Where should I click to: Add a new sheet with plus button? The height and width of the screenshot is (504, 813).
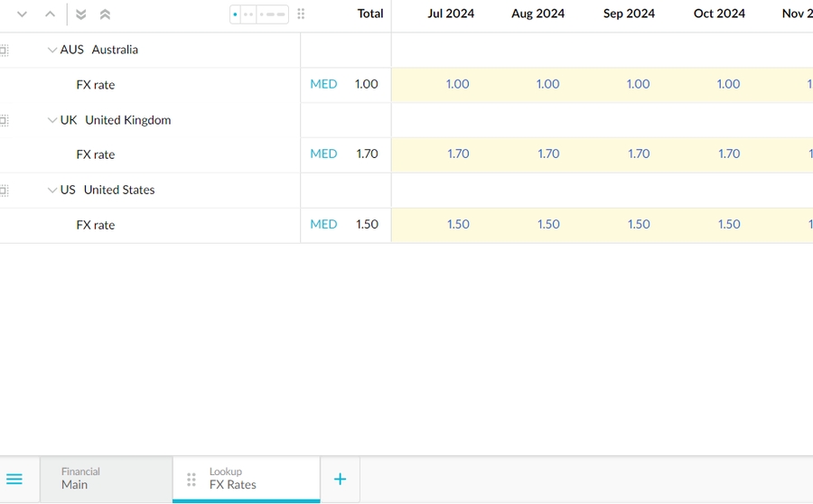[x=340, y=479]
